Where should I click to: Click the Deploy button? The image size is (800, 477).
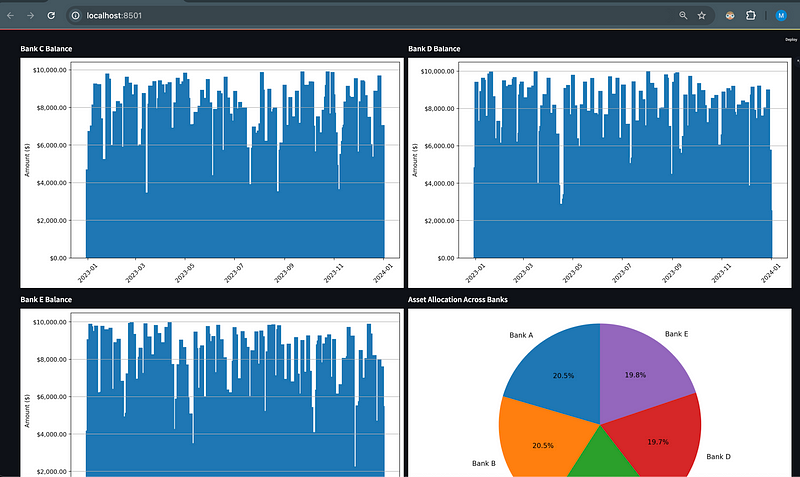coord(791,39)
